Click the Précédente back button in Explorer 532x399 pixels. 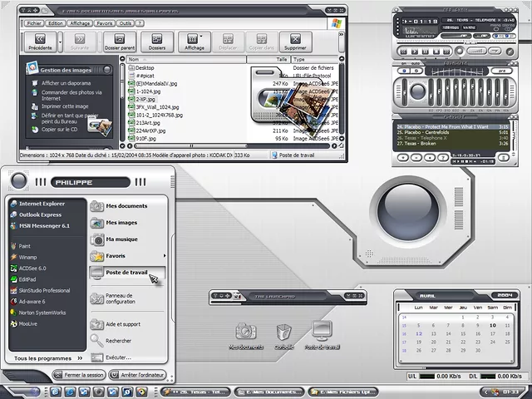coord(39,40)
